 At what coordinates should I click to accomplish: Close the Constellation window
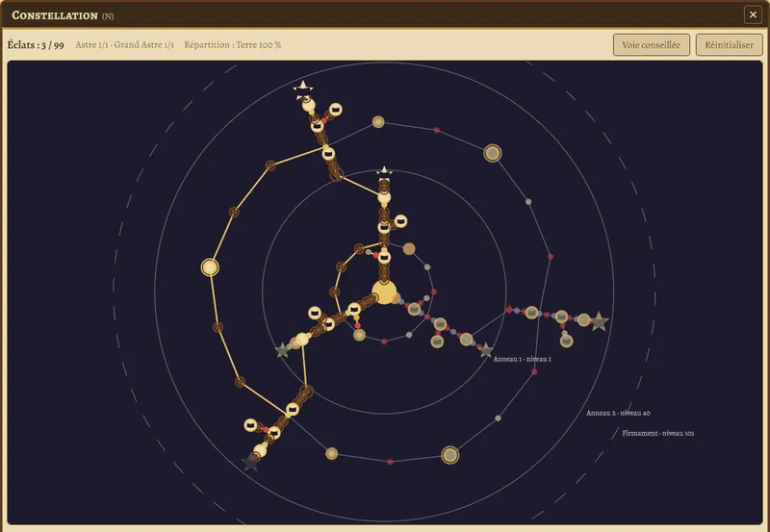(x=753, y=14)
